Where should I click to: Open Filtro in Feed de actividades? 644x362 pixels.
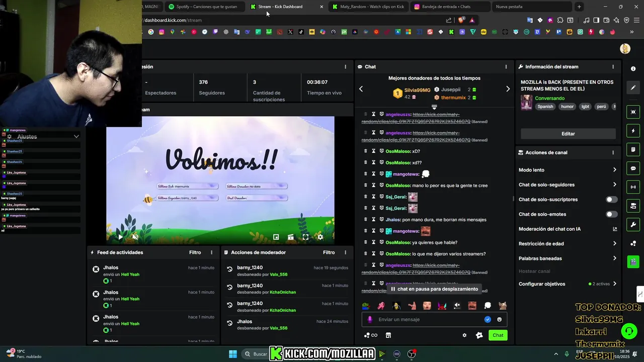[x=195, y=252]
